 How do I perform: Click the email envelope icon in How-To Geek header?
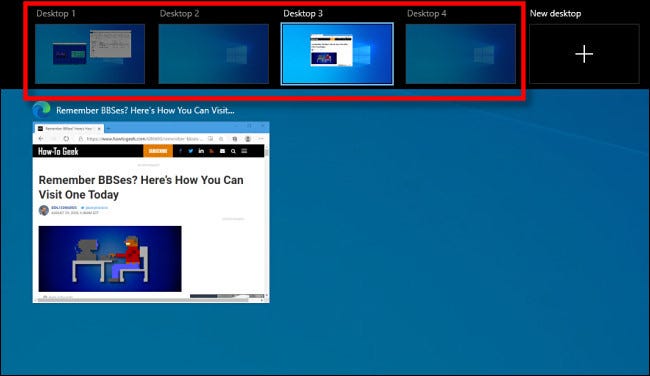tap(223, 151)
